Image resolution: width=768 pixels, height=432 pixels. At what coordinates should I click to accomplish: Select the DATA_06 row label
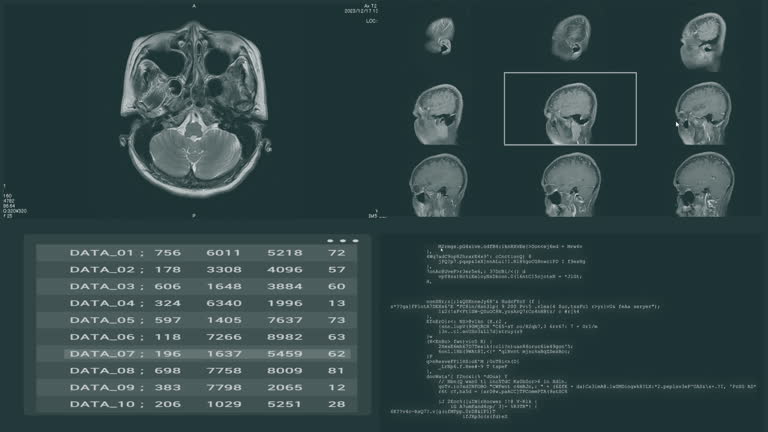[101, 337]
